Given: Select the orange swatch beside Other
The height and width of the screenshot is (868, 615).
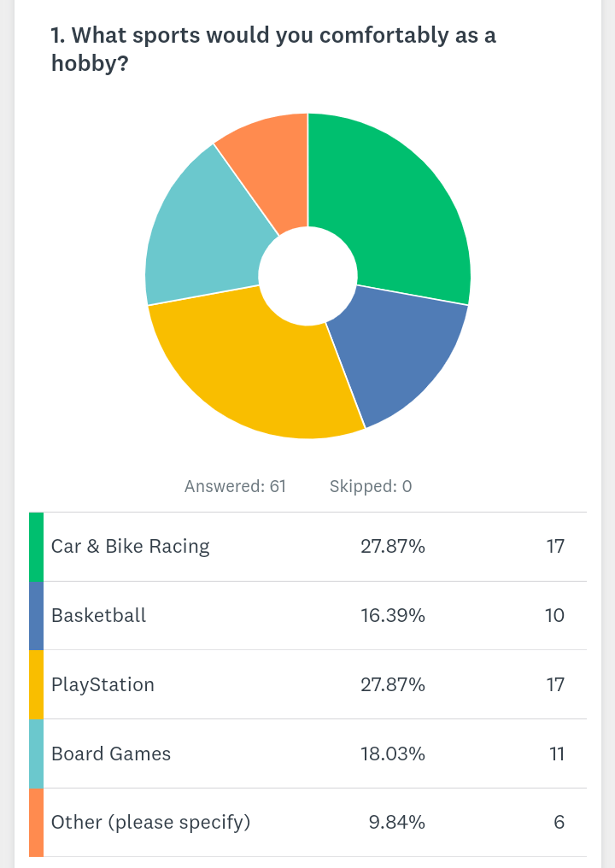Looking at the screenshot, I should [36, 823].
